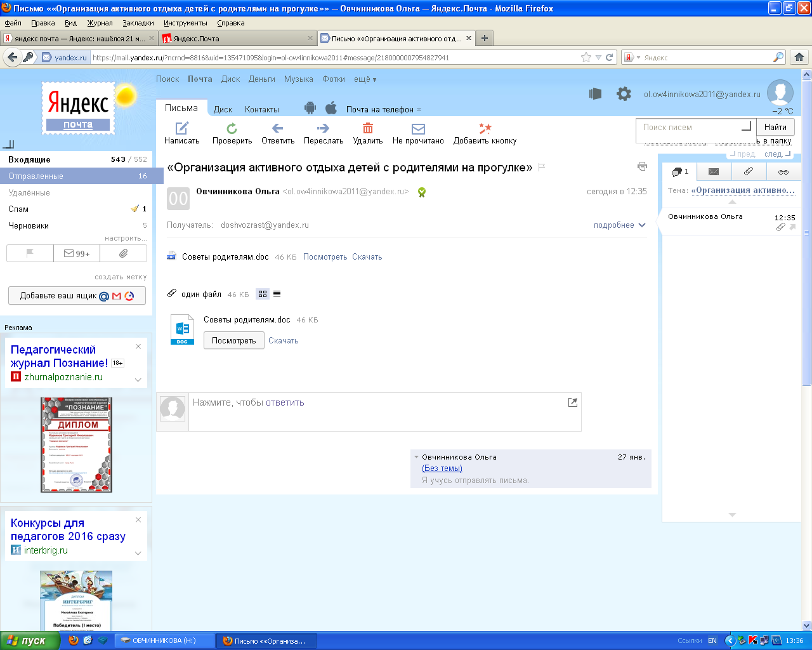
Task: Open (Без темы) message link
Action: [x=442, y=468]
